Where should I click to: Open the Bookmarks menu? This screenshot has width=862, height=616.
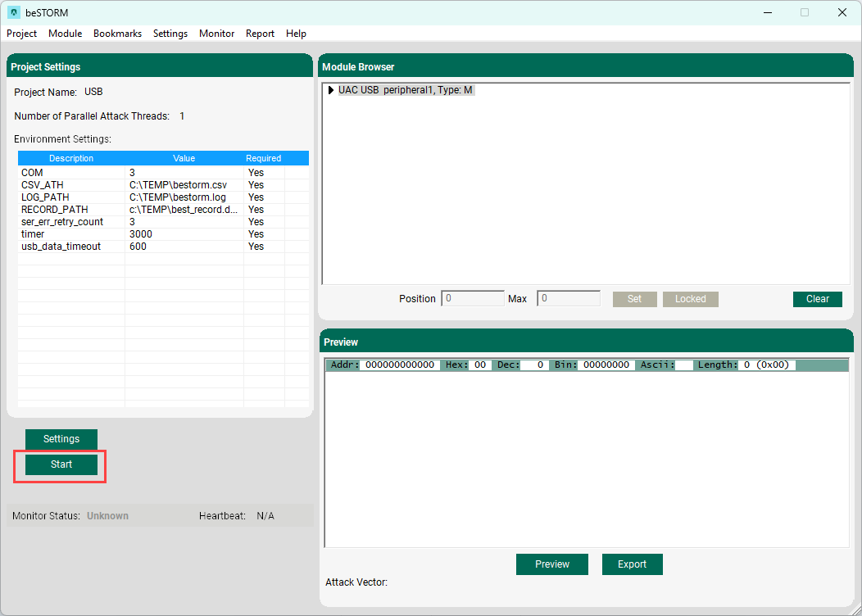pyautogui.click(x=117, y=34)
